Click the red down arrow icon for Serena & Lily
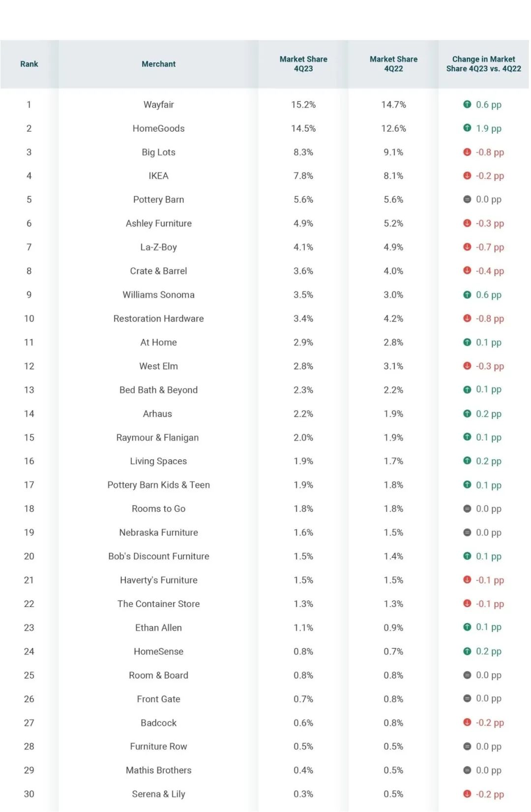Image resolution: width=531 pixels, height=812 pixels. pos(467,794)
